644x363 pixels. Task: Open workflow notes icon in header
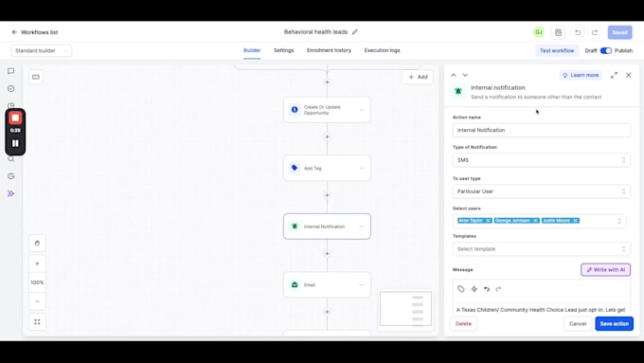[558, 32]
